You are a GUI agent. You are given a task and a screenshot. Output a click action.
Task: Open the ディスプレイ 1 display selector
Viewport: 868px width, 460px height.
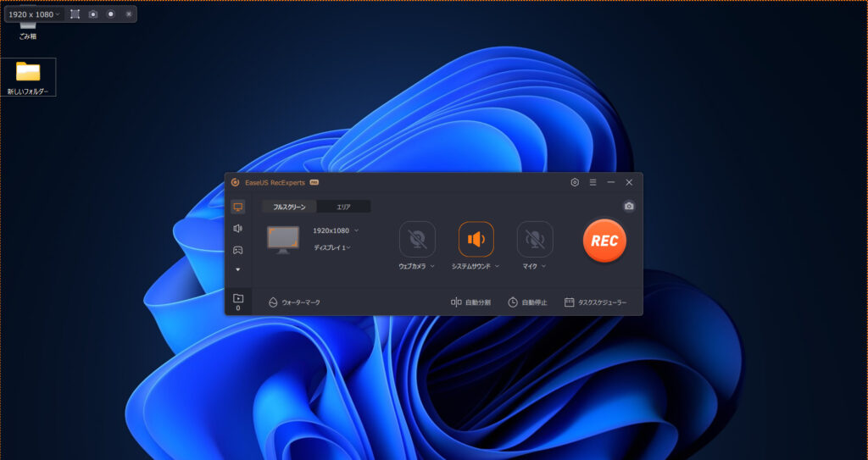(332, 247)
